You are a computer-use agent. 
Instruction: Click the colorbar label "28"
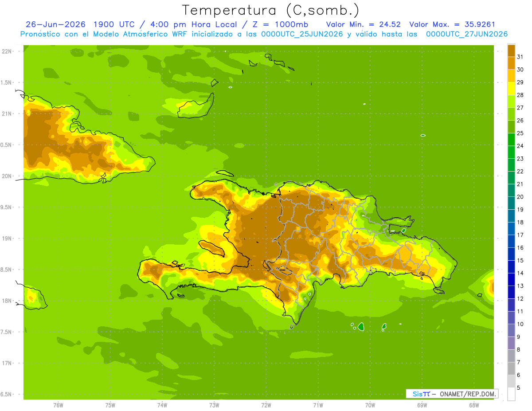pyautogui.click(x=520, y=95)
